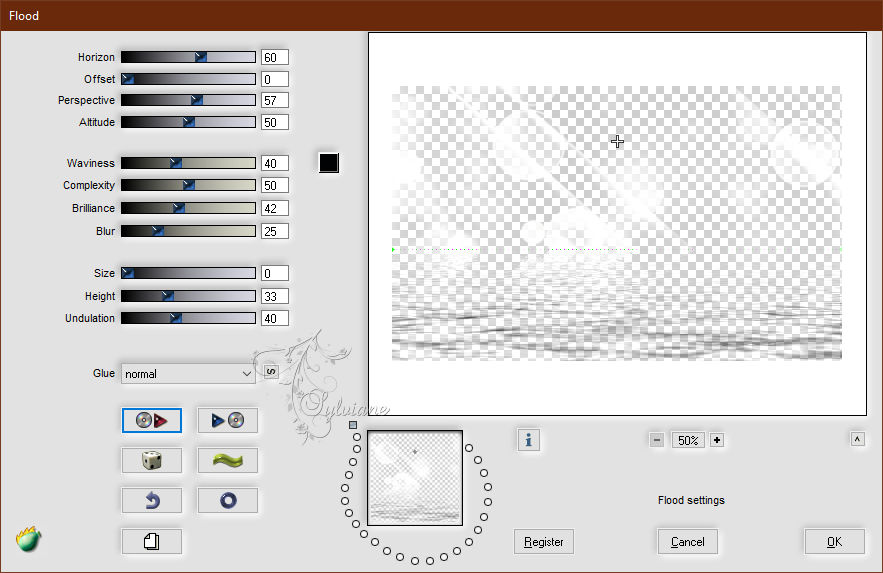Click the Height value field showing 33

[275, 296]
